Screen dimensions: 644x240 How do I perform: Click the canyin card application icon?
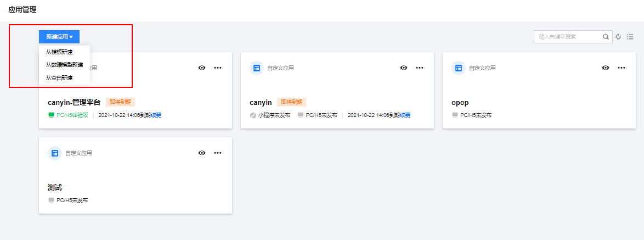tap(257, 68)
